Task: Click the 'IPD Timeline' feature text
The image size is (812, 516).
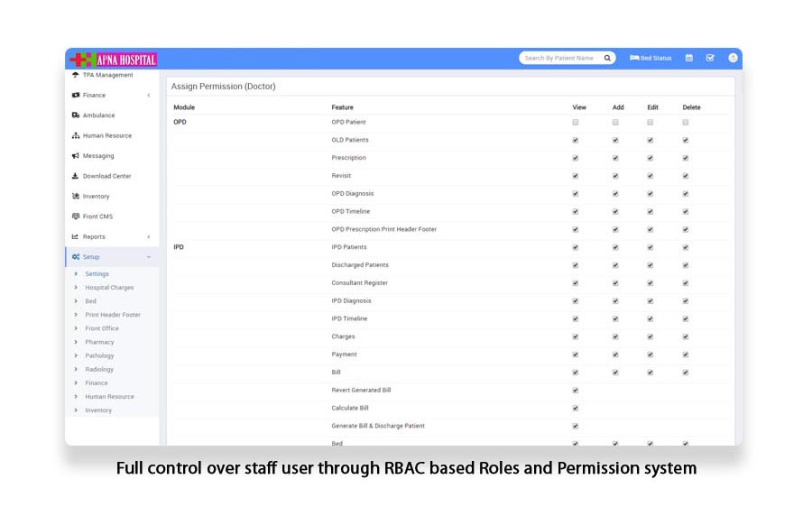Action: point(349,318)
